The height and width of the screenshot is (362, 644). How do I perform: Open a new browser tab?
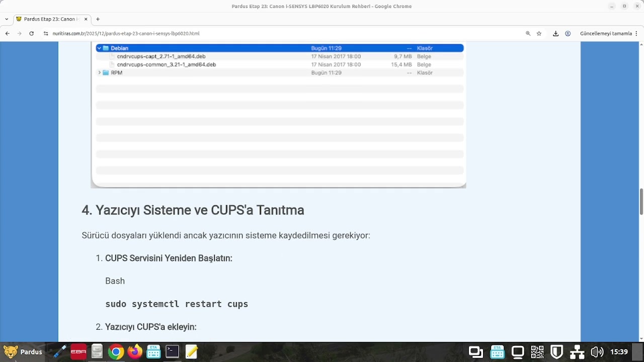coord(98,19)
